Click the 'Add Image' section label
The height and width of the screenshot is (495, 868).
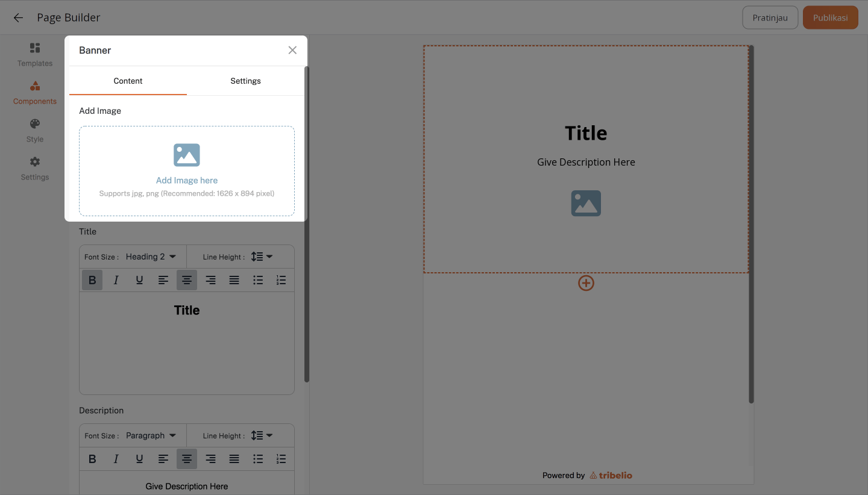100,111
